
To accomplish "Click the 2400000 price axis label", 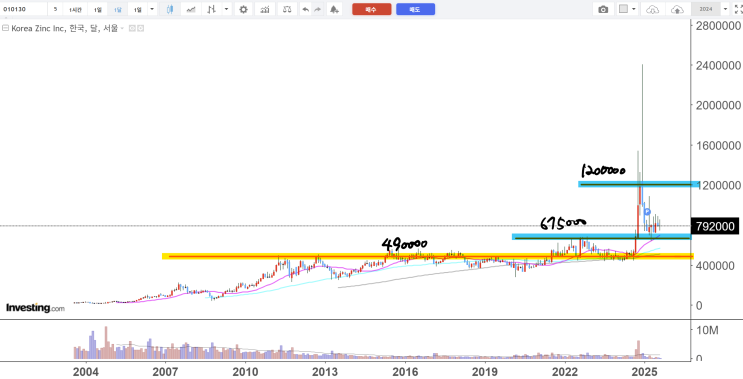I will coord(718,65).
